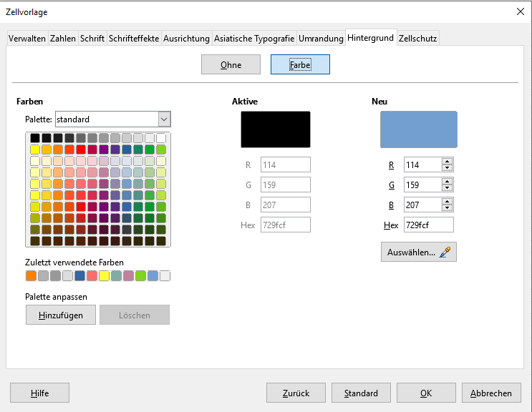532x412 pixels.
Task: Increase the new B value with up arrow
Action: 448,202
